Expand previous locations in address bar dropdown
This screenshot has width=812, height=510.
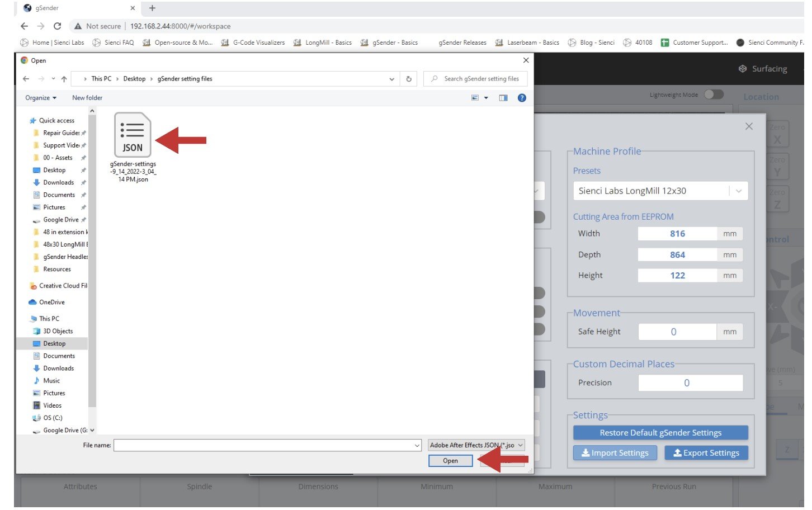point(391,79)
